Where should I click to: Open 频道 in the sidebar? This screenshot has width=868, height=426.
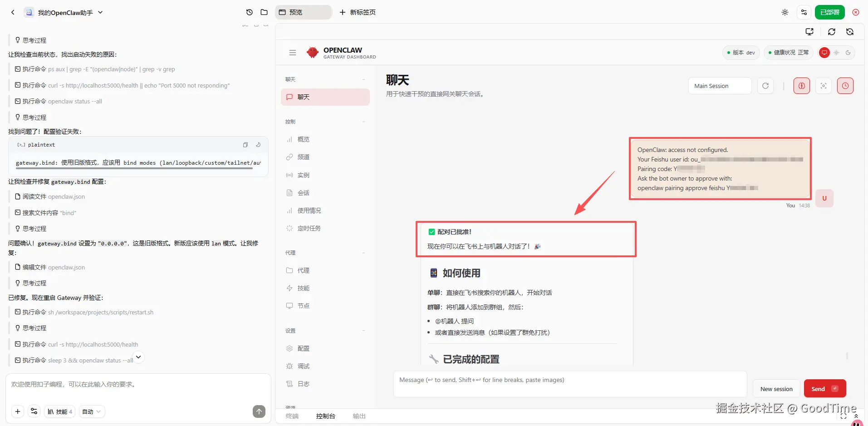325,157
